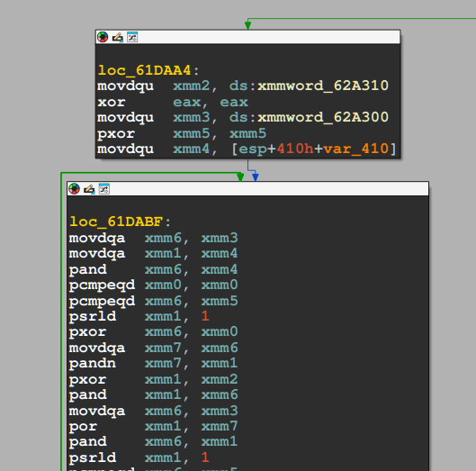The height and width of the screenshot is (471, 476).
Task: Select the line movdqa xmm7, xmm6
Action: (153, 348)
